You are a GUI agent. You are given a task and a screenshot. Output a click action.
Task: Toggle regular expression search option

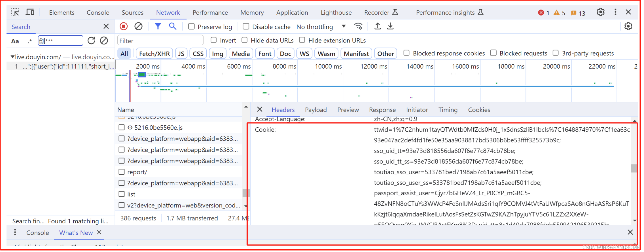click(30, 41)
